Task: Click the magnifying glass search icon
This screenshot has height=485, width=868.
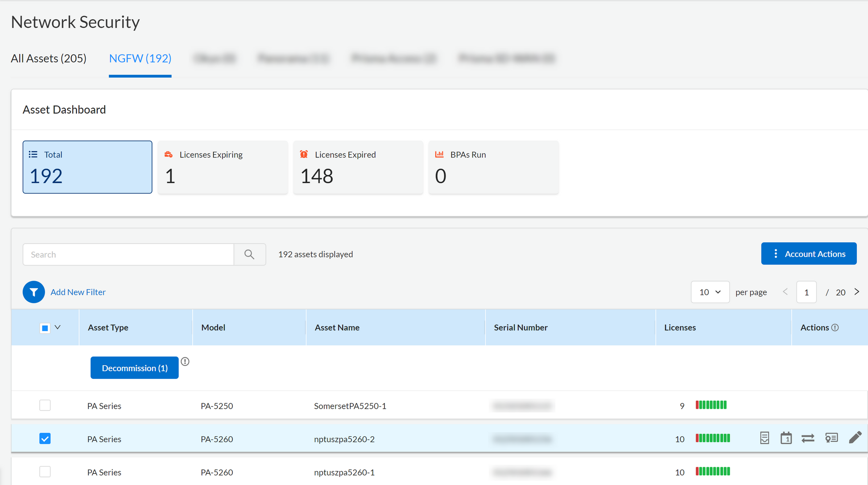Action: pyautogui.click(x=249, y=254)
